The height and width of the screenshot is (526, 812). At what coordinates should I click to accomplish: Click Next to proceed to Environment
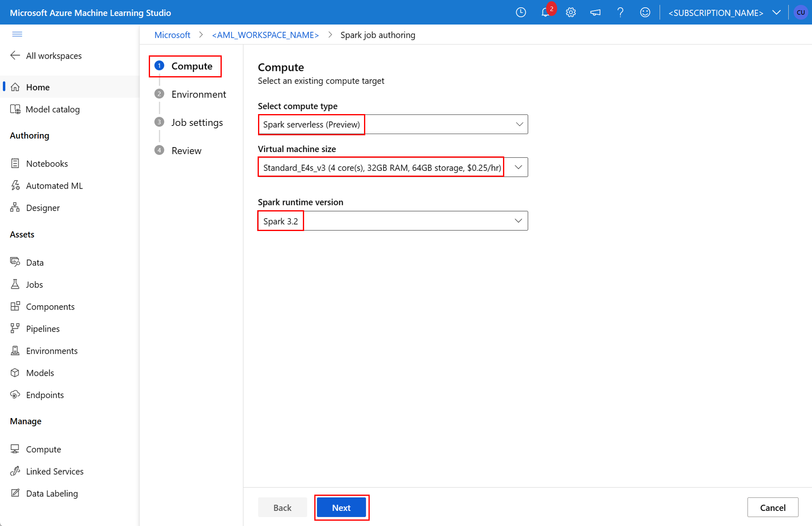[x=342, y=507]
